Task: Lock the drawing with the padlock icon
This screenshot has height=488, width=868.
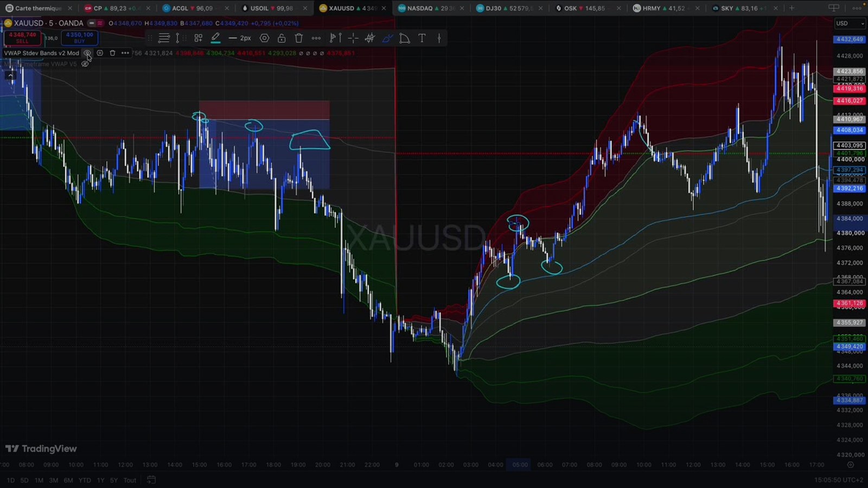Action: point(282,38)
